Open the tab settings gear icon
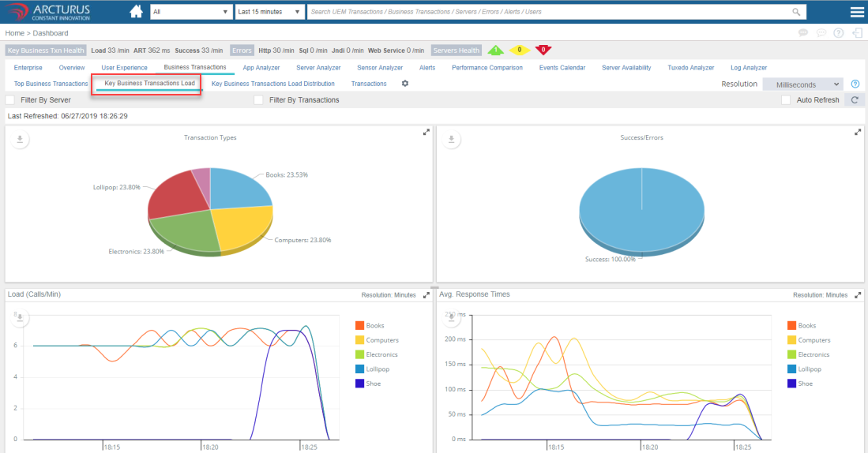Image resolution: width=868 pixels, height=453 pixels. (405, 84)
